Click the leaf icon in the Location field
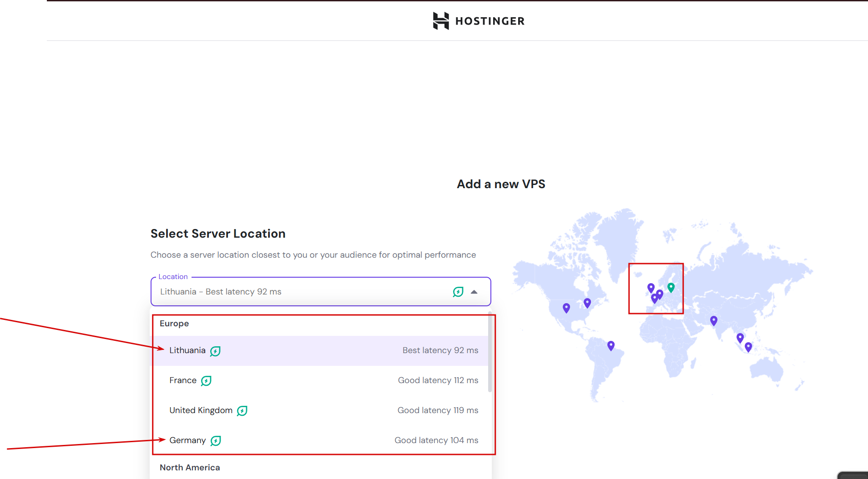The height and width of the screenshot is (479, 868). tap(458, 292)
